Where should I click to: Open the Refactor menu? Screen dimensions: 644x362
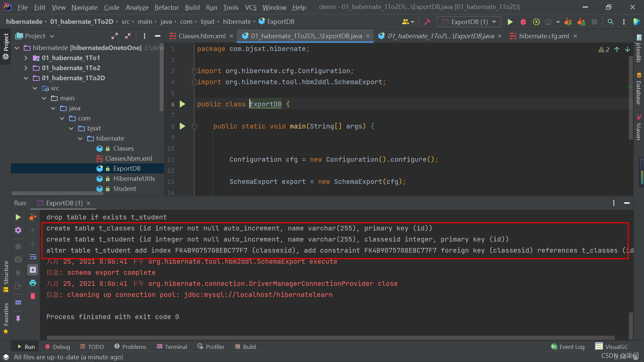[x=166, y=7]
